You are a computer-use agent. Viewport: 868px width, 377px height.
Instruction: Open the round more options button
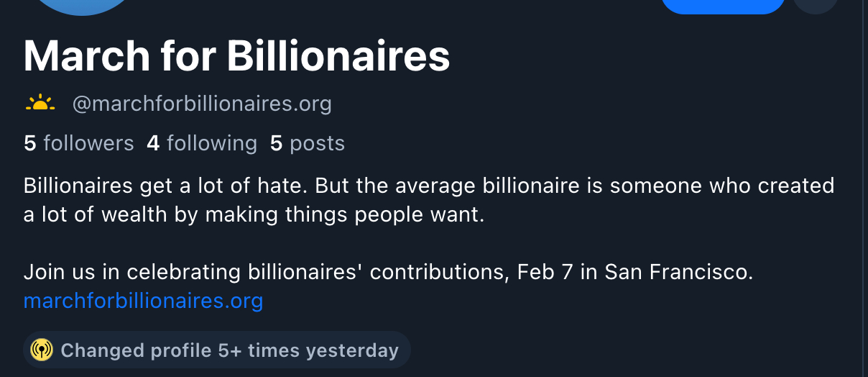(x=816, y=6)
